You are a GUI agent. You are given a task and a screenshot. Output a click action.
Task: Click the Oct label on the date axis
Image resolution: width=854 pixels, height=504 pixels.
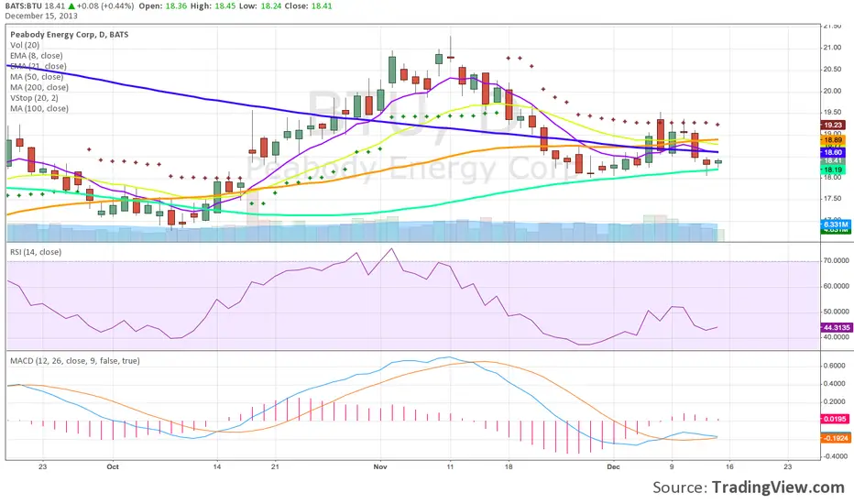point(113,467)
